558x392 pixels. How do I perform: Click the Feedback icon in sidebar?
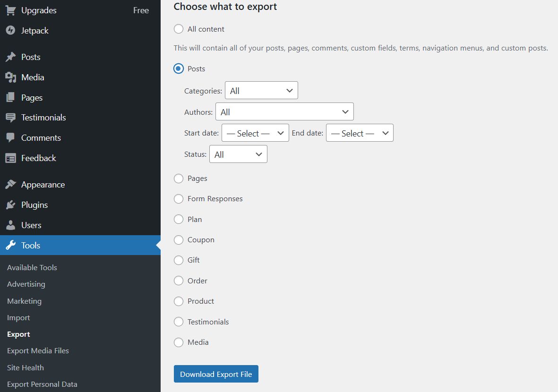[10, 158]
